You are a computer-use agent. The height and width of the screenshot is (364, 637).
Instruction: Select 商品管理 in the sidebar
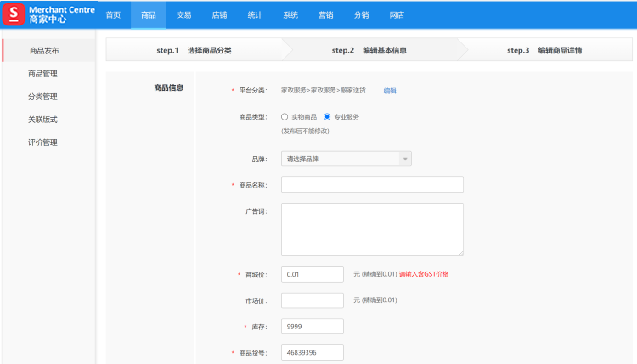point(42,74)
